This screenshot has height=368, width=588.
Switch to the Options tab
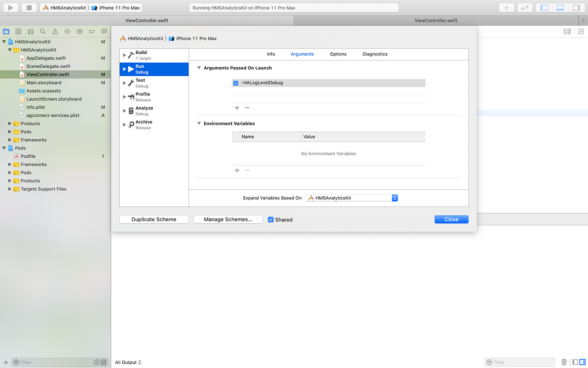(338, 54)
